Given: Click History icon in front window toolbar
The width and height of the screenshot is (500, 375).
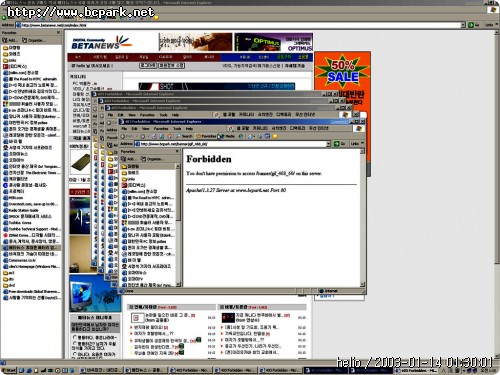Looking at the screenshot, I should pyautogui.click(x=241, y=136).
